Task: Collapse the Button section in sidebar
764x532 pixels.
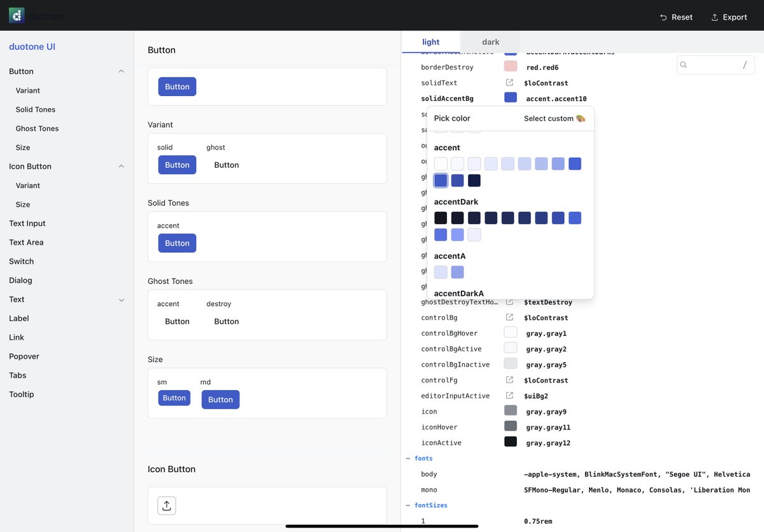Action: coord(121,71)
